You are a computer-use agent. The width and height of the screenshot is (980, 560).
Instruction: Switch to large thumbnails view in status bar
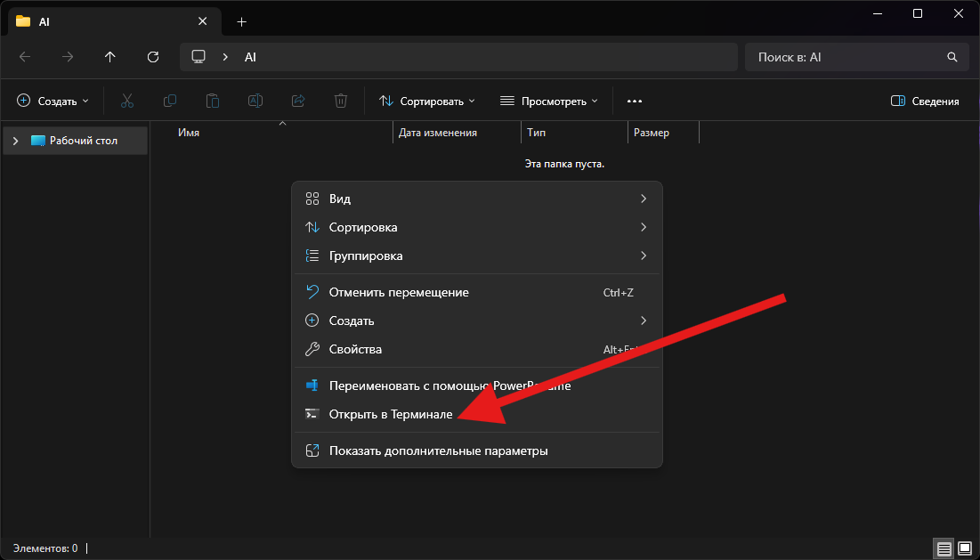[965, 548]
